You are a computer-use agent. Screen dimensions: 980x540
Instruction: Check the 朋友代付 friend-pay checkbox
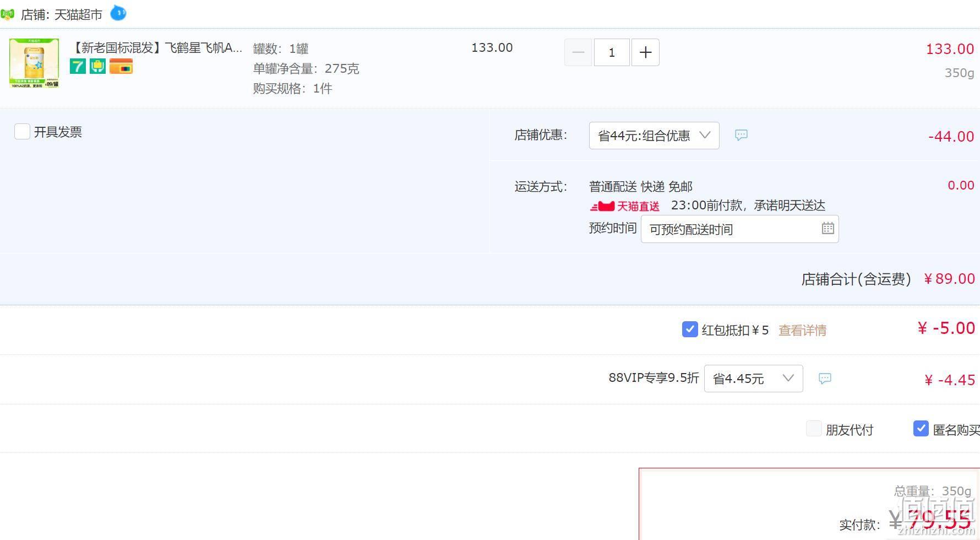(x=814, y=429)
